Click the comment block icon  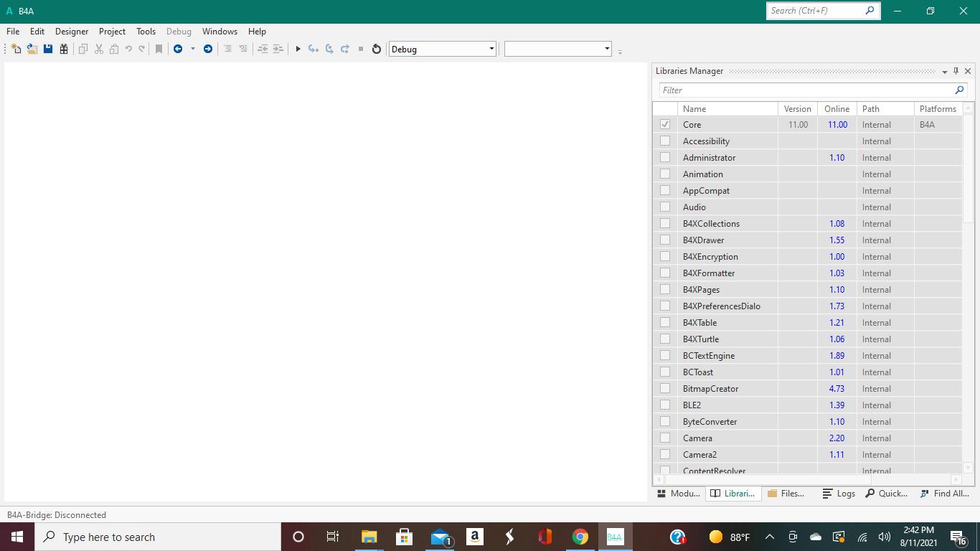pyautogui.click(x=227, y=49)
